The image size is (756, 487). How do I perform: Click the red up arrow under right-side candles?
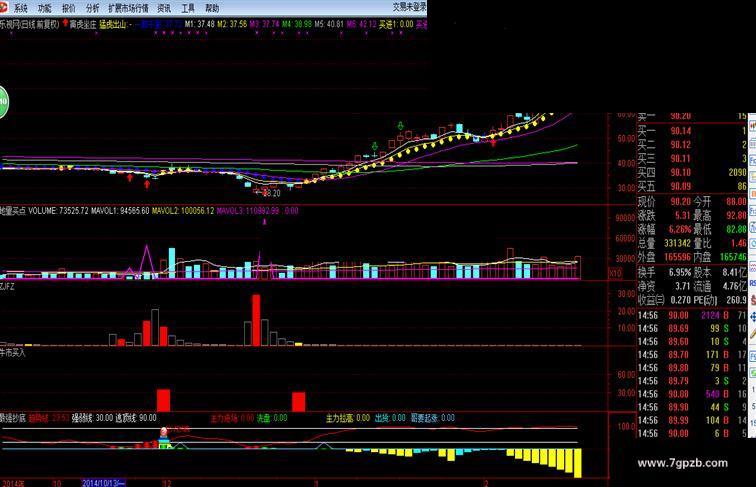[493, 143]
